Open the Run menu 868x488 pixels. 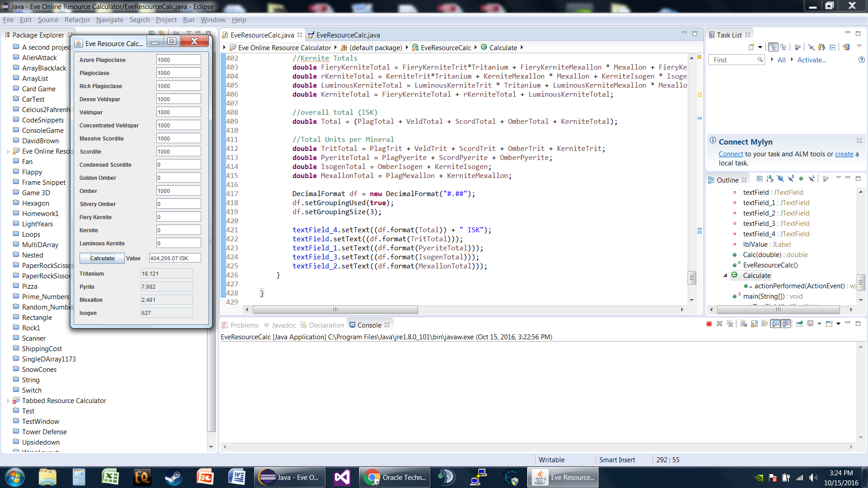pos(189,20)
